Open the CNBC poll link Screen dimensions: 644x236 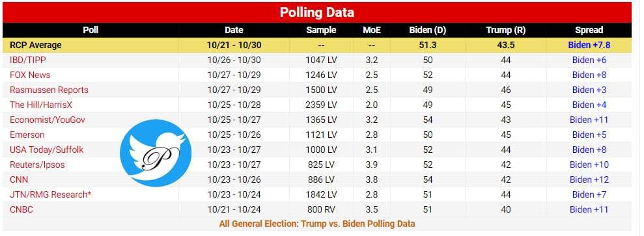(21, 210)
